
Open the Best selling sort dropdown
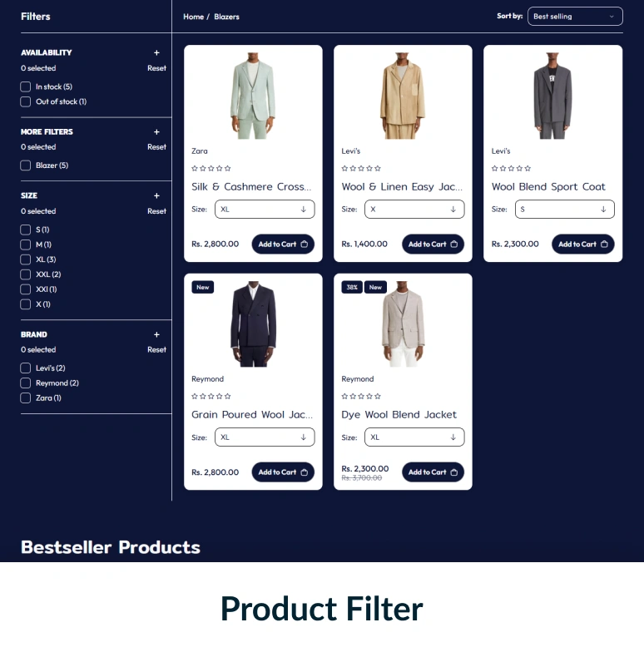tap(575, 17)
